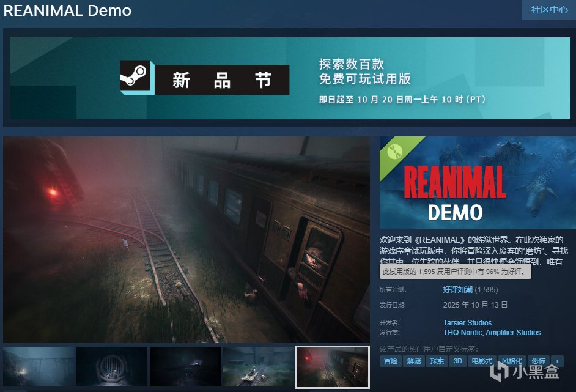Open publisher THQ Nordic link
Image resolution: width=576 pixels, height=392 pixels.
pos(462,333)
